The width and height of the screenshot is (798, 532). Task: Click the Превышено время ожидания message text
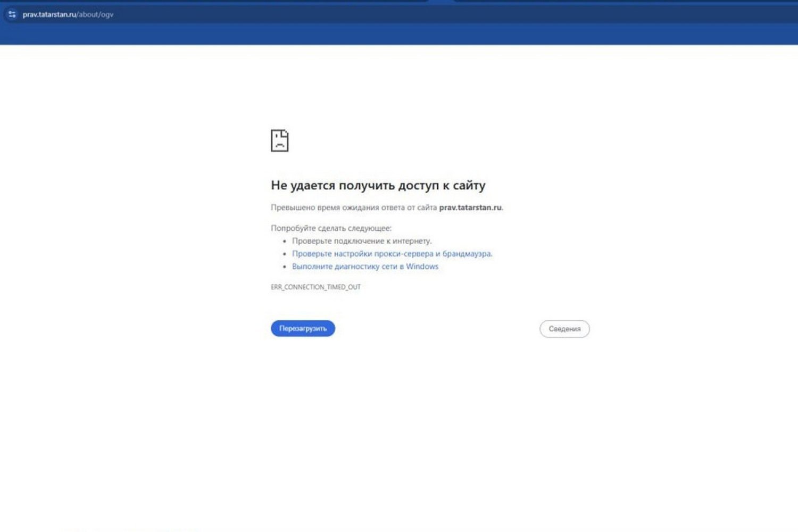point(353,207)
